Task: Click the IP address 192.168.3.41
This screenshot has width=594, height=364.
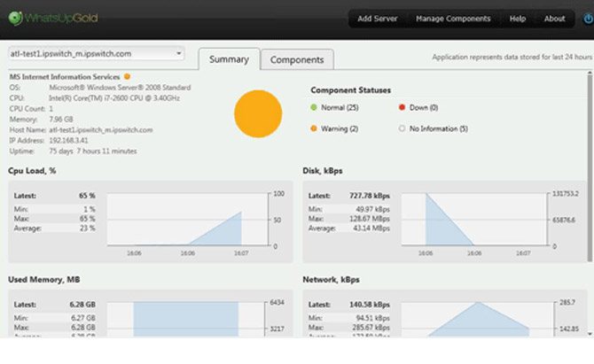Action: coord(68,141)
